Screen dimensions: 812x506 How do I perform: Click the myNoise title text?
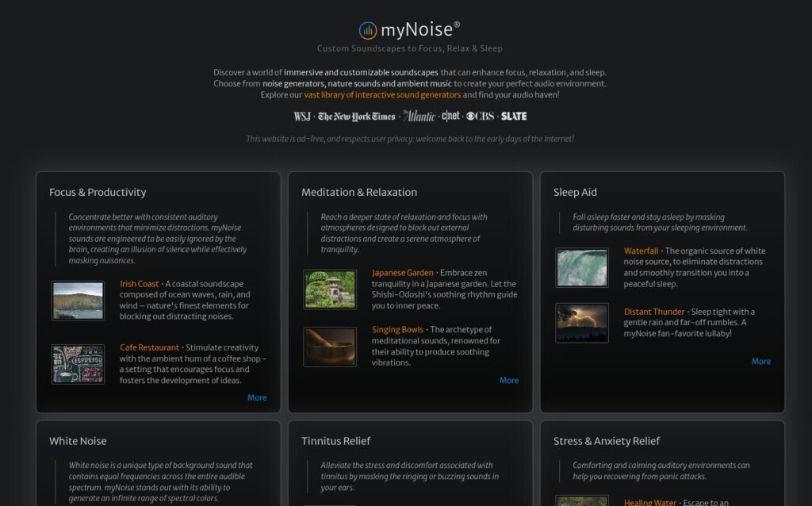420,30
